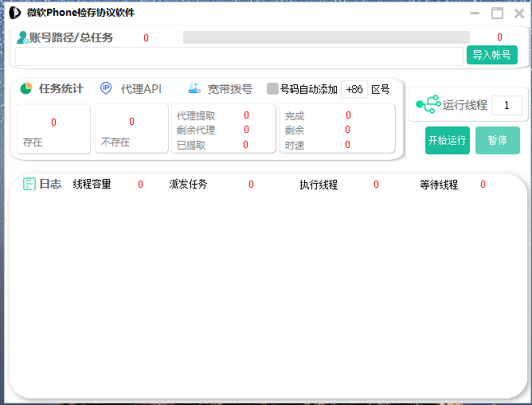Enable the 号码自动添加 checkbox
This screenshot has height=405, width=532.
point(272,89)
